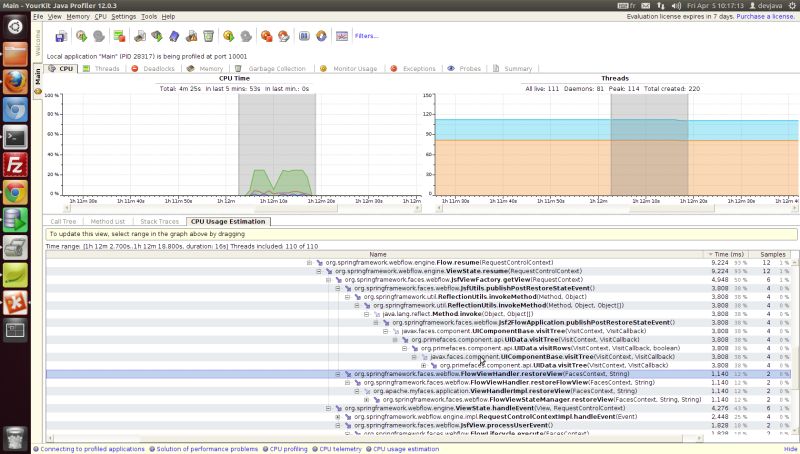The image size is (800, 454).
Task: Collapse FlowViewHandler.restoreView node
Action: tap(338, 374)
